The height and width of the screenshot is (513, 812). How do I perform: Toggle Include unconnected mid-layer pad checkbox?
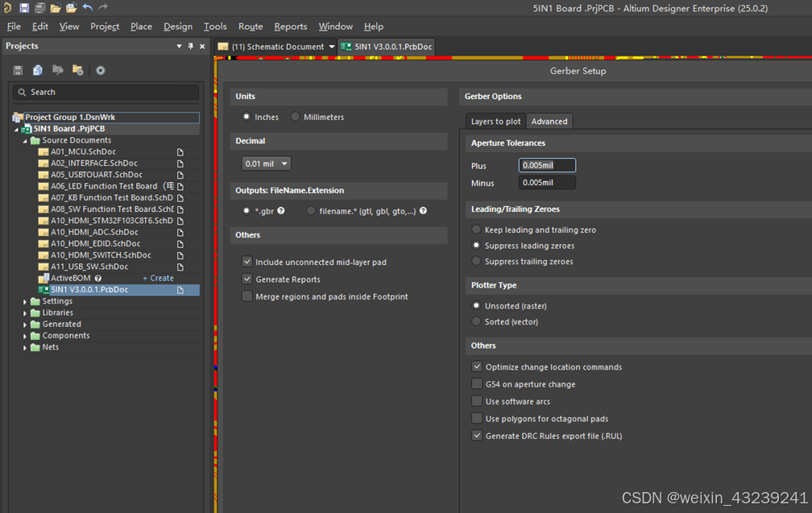pos(247,262)
